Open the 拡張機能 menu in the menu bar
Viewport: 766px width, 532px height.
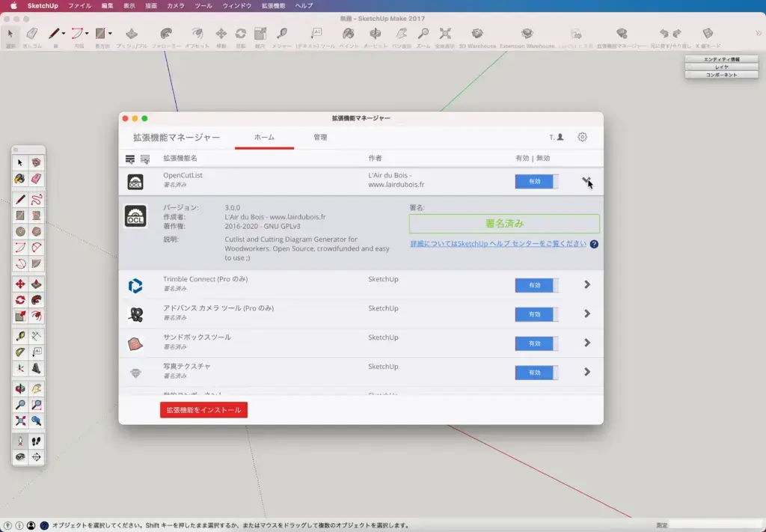pyautogui.click(x=274, y=6)
